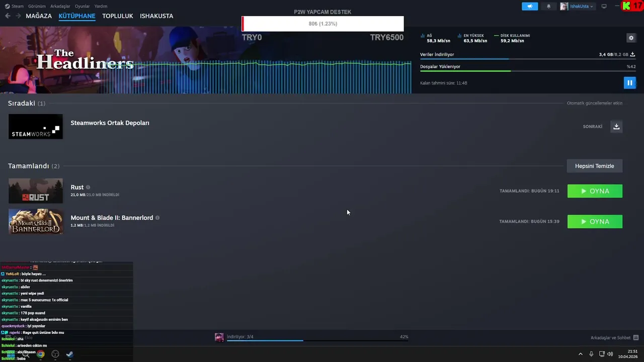
Task: Click the AĞ network speed stat
Action: click(435, 38)
